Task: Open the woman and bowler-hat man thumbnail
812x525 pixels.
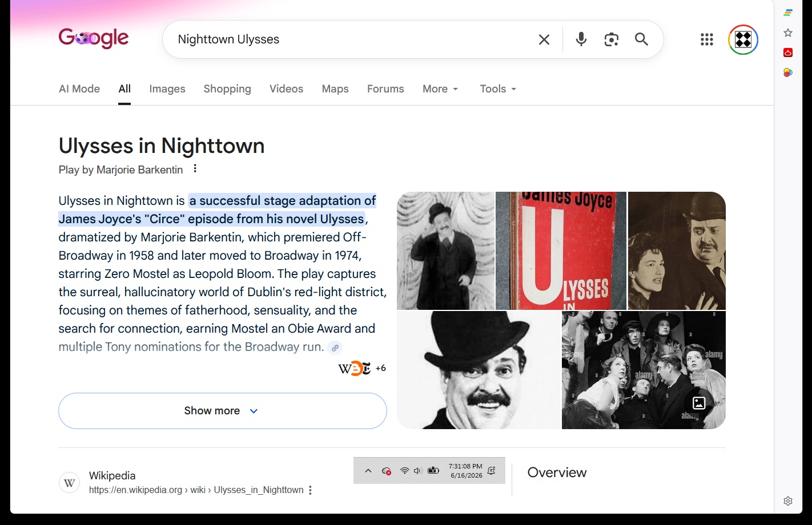Action: [x=677, y=251]
